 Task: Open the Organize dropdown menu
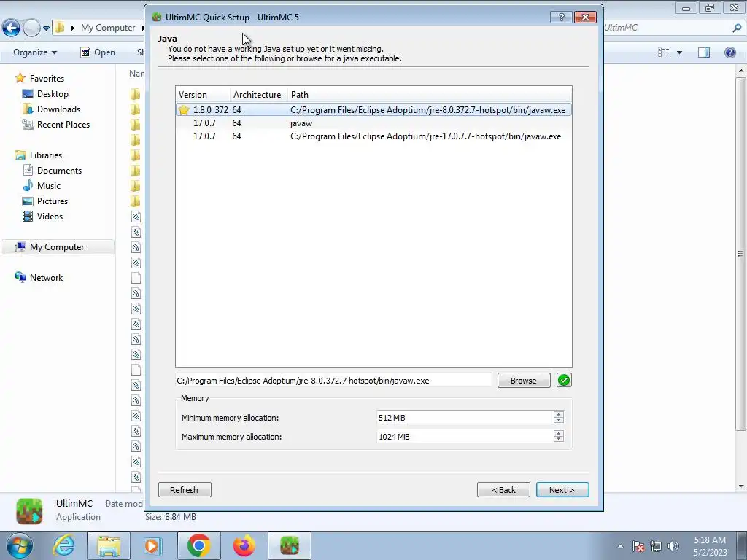(35, 52)
